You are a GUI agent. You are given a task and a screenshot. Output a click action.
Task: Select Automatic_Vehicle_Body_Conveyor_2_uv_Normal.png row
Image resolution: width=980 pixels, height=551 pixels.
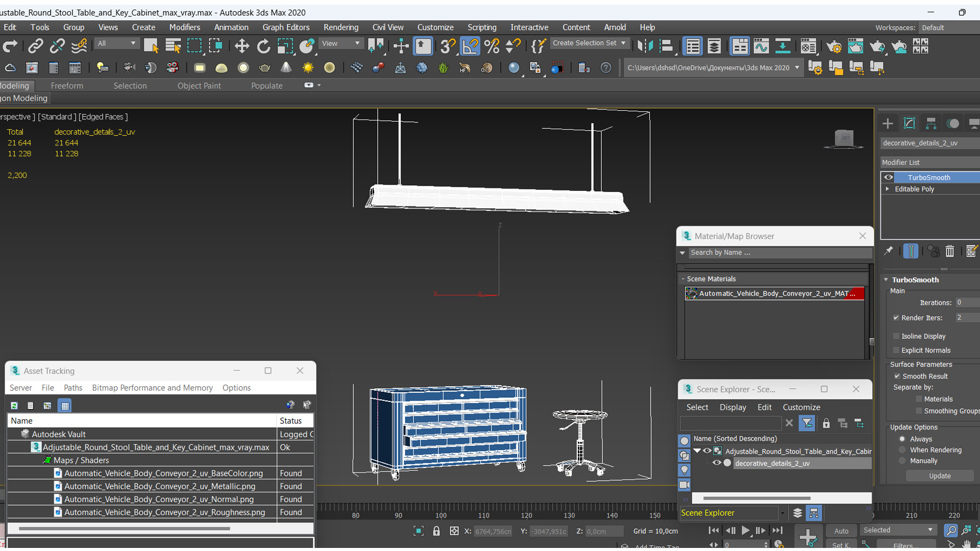(160, 499)
